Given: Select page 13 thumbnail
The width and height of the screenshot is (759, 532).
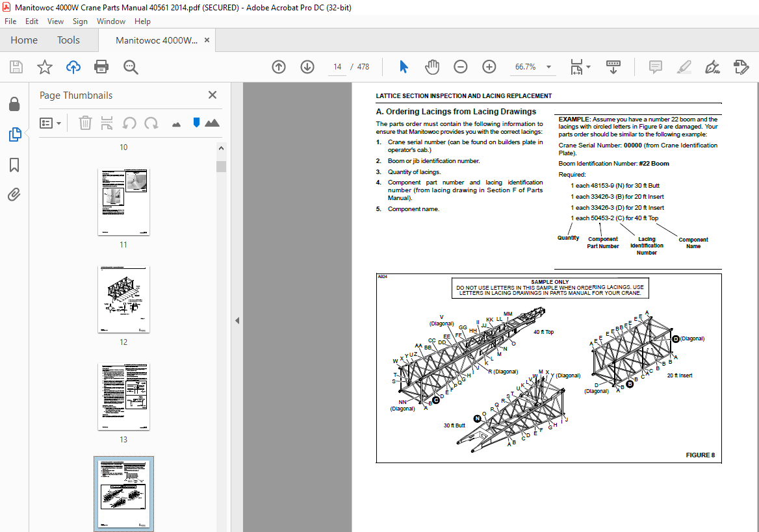Looking at the screenshot, I should [123, 396].
